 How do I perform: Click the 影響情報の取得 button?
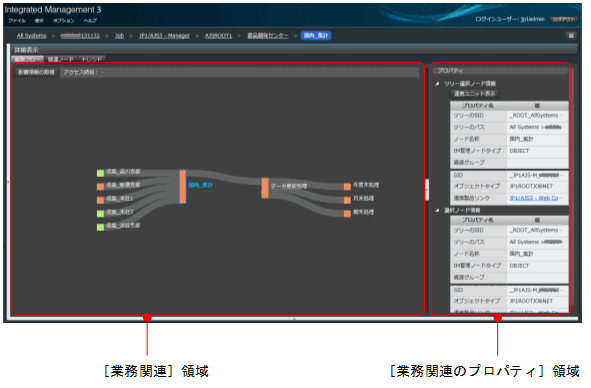pyautogui.click(x=37, y=72)
